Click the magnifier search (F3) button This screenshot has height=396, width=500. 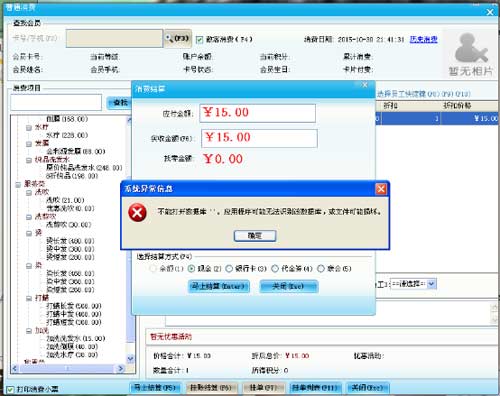pyautogui.click(x=177, y=38)
